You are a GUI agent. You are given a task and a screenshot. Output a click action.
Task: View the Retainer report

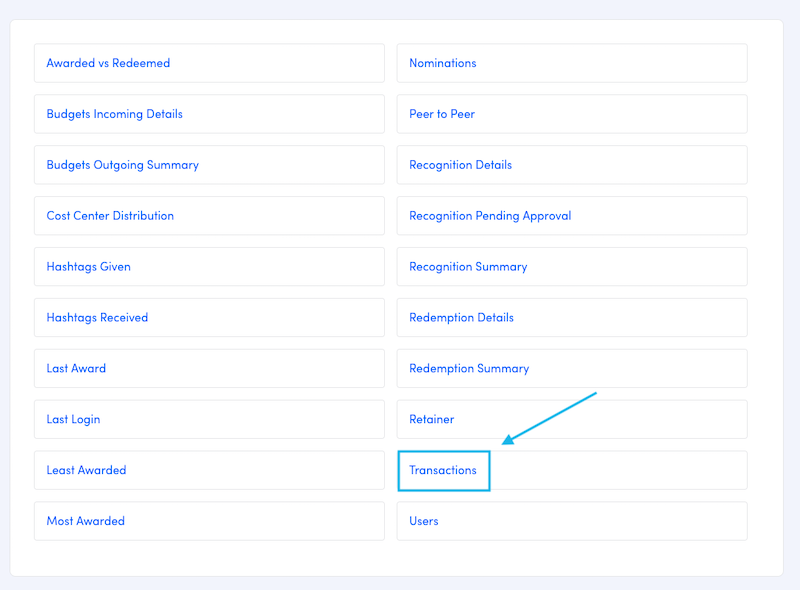pos(431,419)
